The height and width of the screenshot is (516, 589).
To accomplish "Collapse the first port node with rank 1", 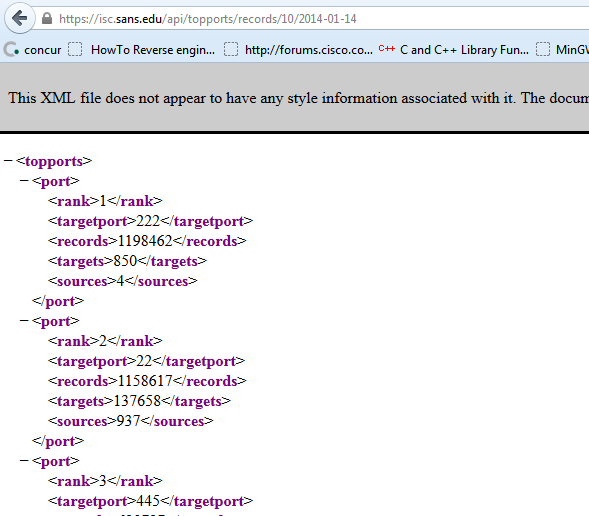I will tap(24, 181).
